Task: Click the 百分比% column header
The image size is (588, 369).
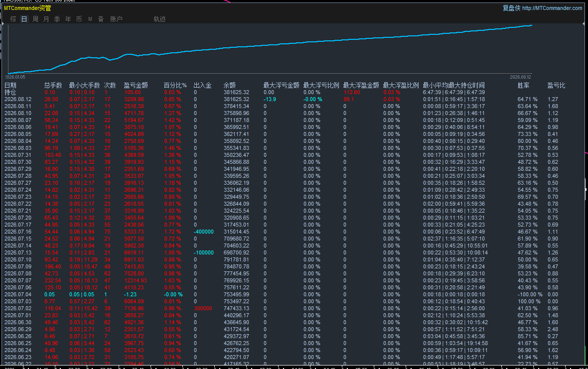Action: (x=175, y=86)
